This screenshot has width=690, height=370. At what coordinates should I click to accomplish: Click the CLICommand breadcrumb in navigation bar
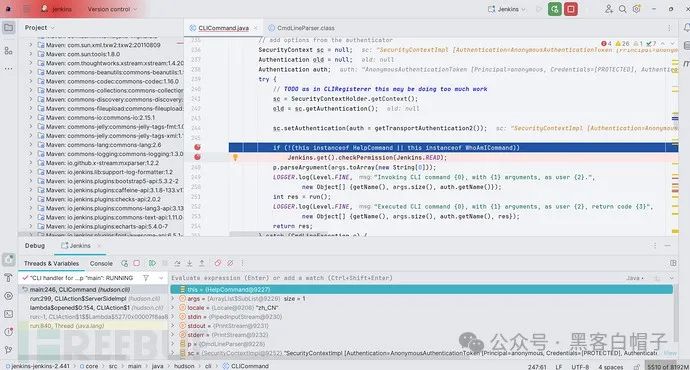(246, 366)
